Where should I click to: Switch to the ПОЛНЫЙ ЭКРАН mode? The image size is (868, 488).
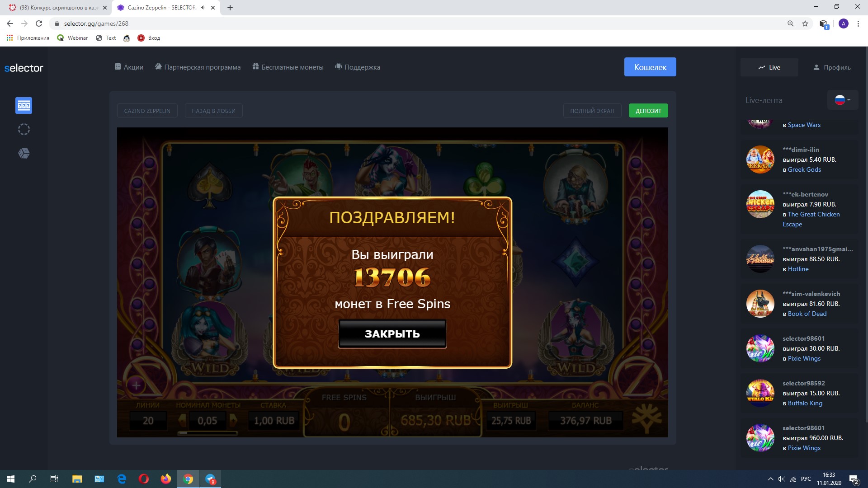tap(592, 111)
